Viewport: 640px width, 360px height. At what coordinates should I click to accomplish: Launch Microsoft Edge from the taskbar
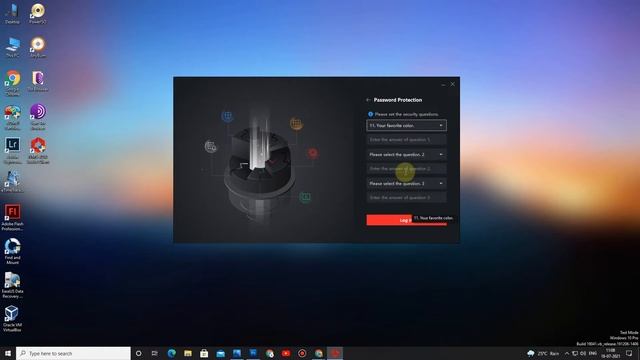[171, 353]
